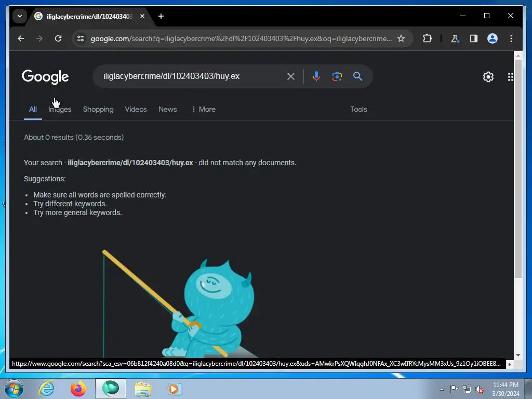Open the Google apps grid
This screenshot has height=399, width=532.
[510, 77]
